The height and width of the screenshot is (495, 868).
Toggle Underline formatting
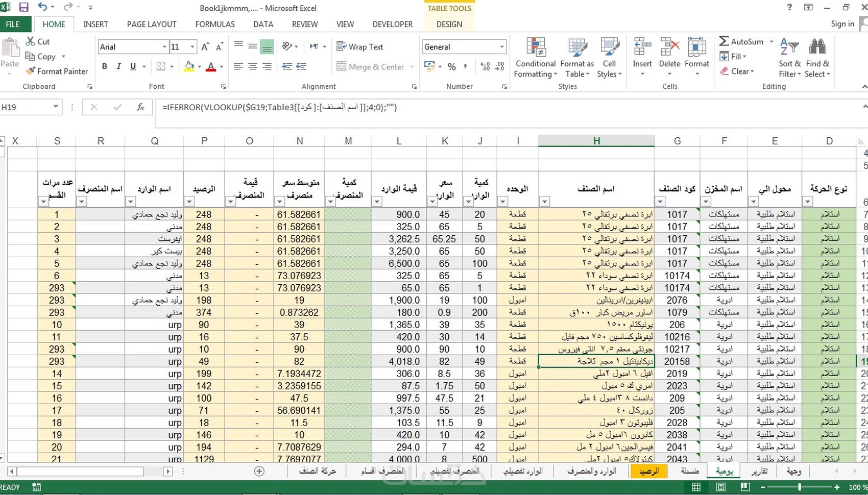(133, 66)
